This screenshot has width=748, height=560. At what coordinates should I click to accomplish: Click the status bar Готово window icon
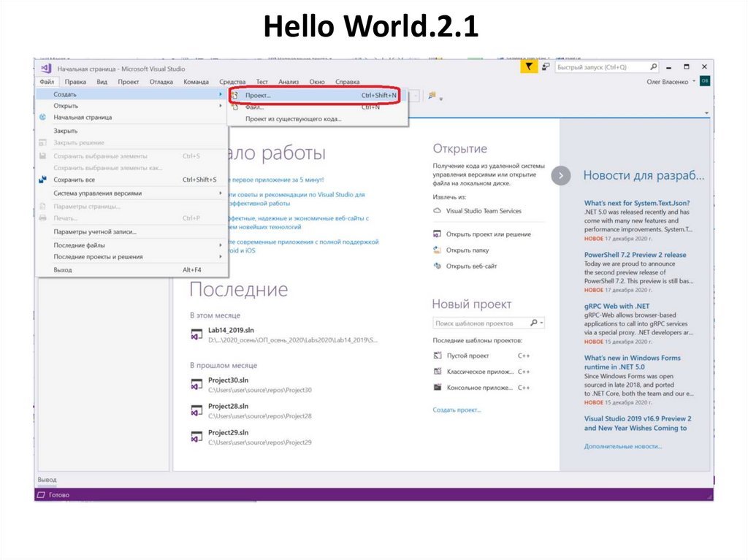click(41, 494)
